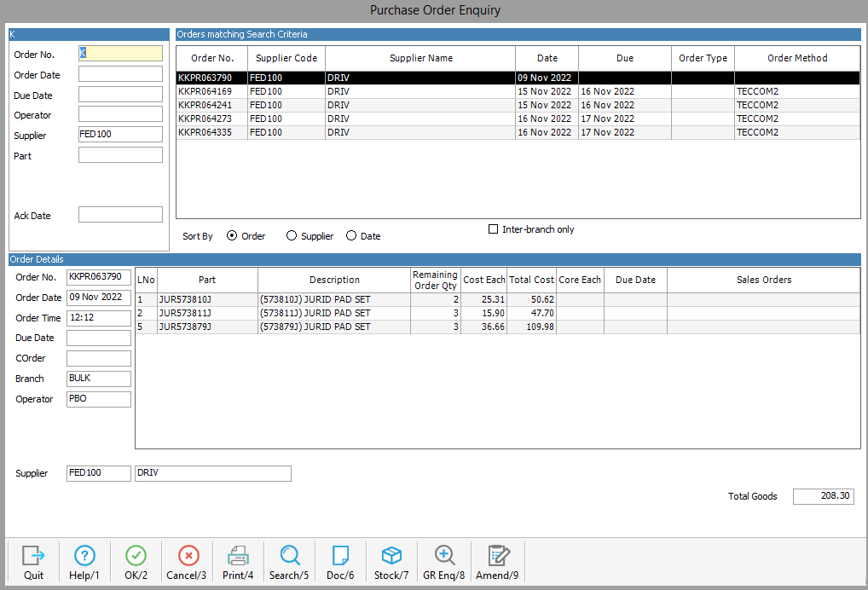Open the Doc document icon

point(340,556)
